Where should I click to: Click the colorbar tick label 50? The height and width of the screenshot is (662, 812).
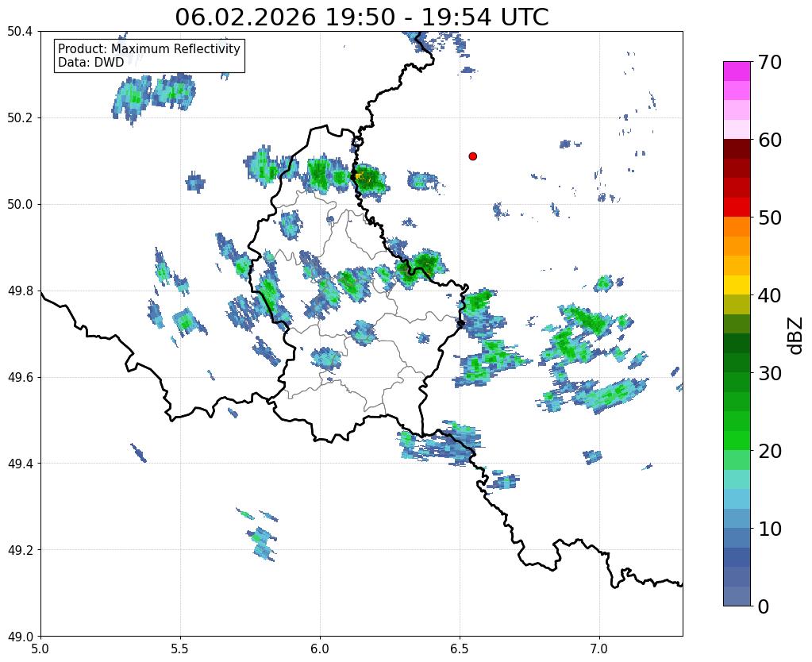tap(769, 217)
